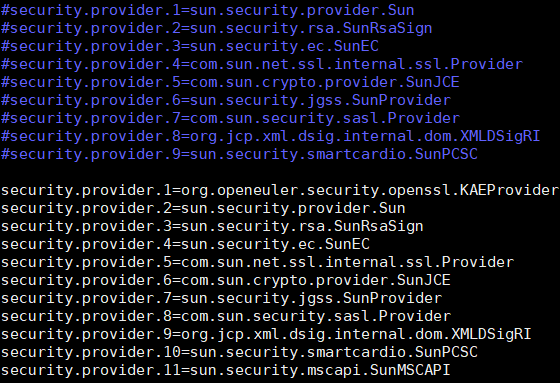Select the active provider.4 SunEC line
Image resolution: width=560 pixels, height=383 pixels.
(x=185, y=244)
